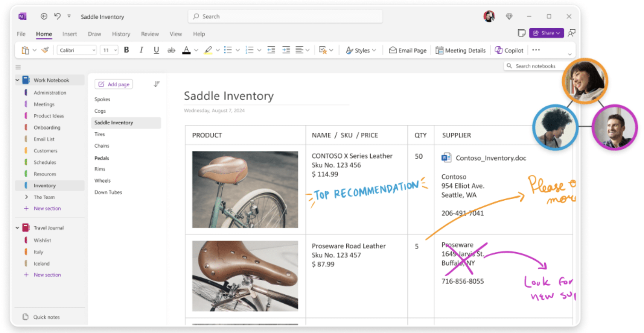644x333 pixels.
Task: Add New section under Travel Journal
Action: click(x=43, y=275)
